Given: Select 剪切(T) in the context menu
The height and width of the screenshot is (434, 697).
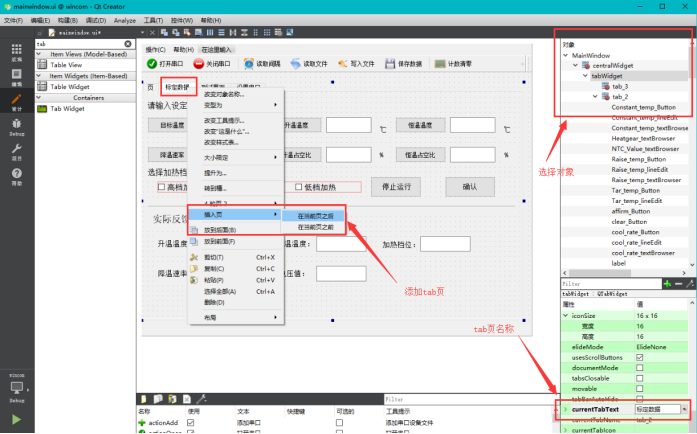Looking at the screenshot, I should pos(236,257).
